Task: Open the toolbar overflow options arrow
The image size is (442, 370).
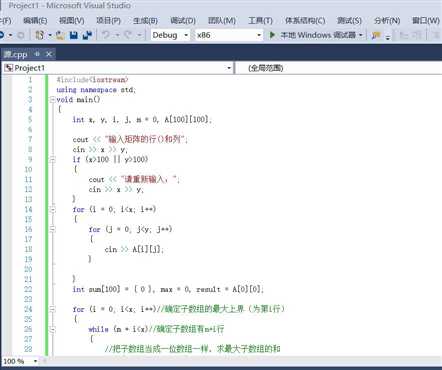Action: click(x=388, y=36)
